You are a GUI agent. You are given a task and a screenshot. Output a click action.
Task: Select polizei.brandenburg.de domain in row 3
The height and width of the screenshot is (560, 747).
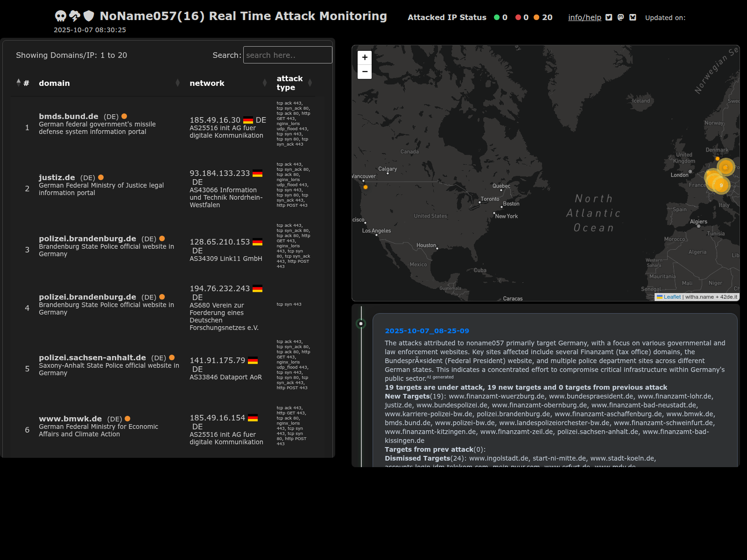pos(87,238)
